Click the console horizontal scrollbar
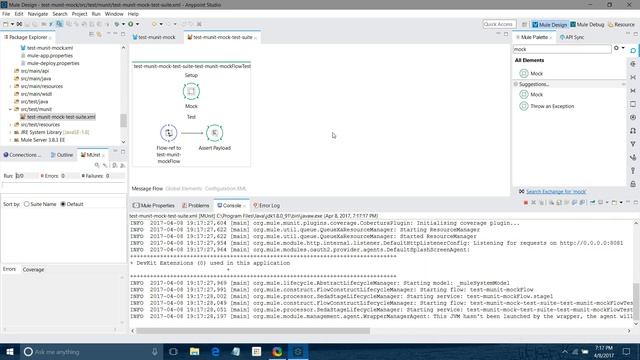Image resolution: width=640 pixels, height=360 pixels. point(253,331)
